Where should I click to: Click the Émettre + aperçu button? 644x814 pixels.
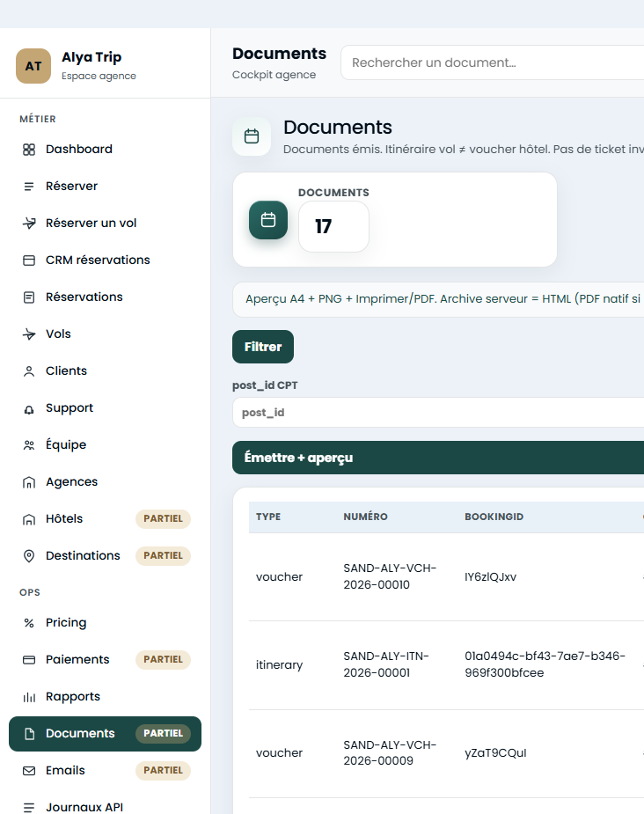[438, 458]
